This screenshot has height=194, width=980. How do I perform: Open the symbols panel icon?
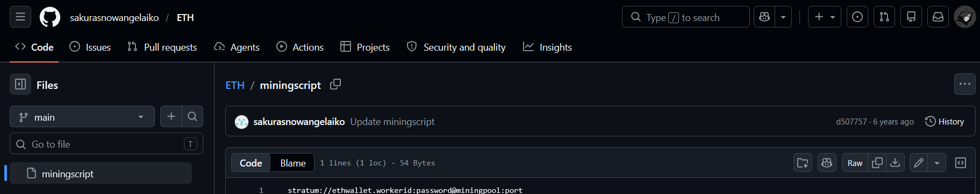click(961, 163)
